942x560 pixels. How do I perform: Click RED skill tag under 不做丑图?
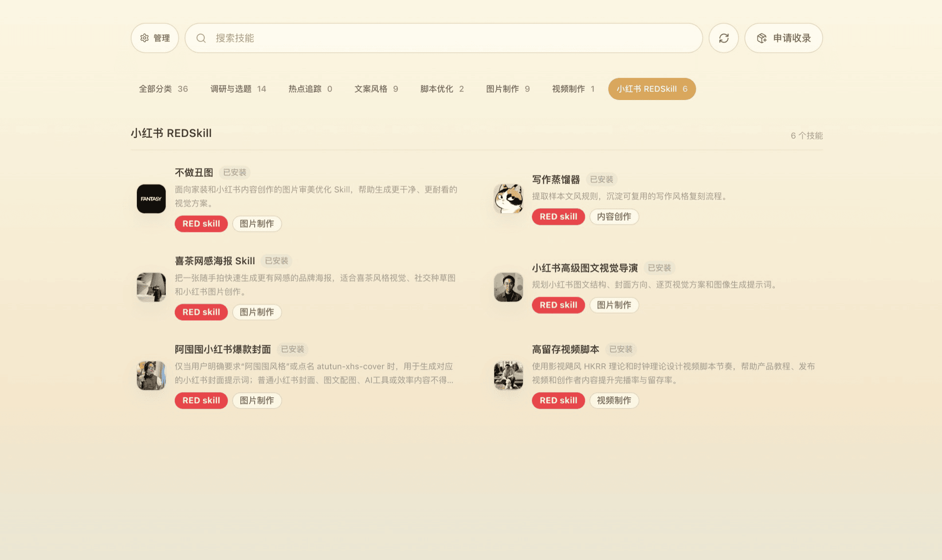[201, 224]
